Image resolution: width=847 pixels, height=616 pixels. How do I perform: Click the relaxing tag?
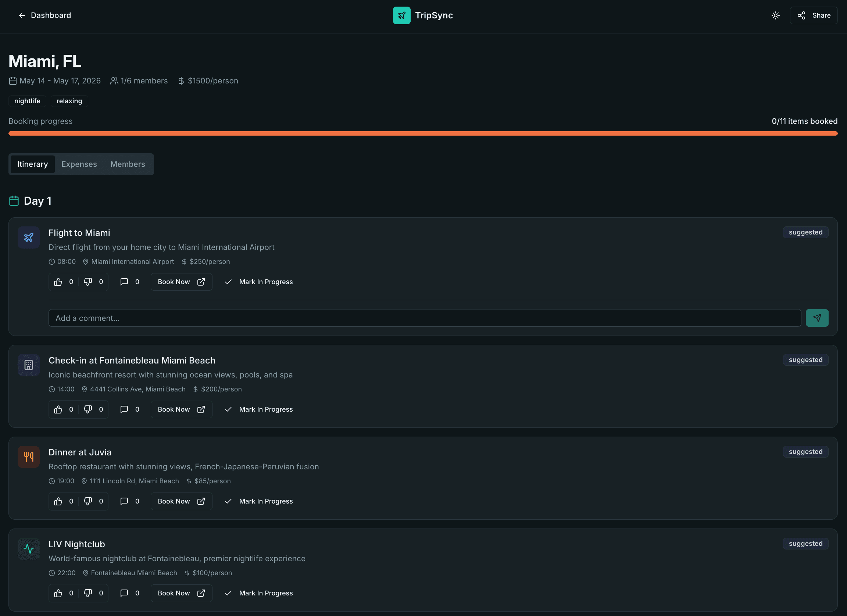(x=69, y=101)
